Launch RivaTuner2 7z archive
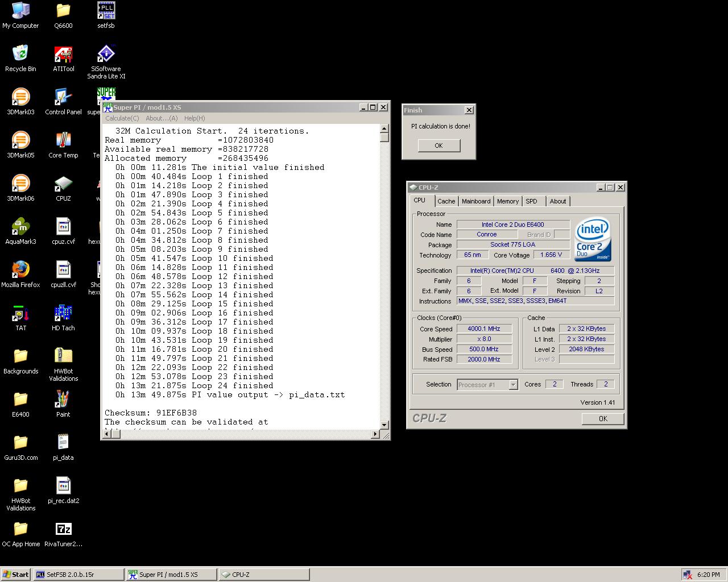The image size is (728, 582). click(63, 534)
